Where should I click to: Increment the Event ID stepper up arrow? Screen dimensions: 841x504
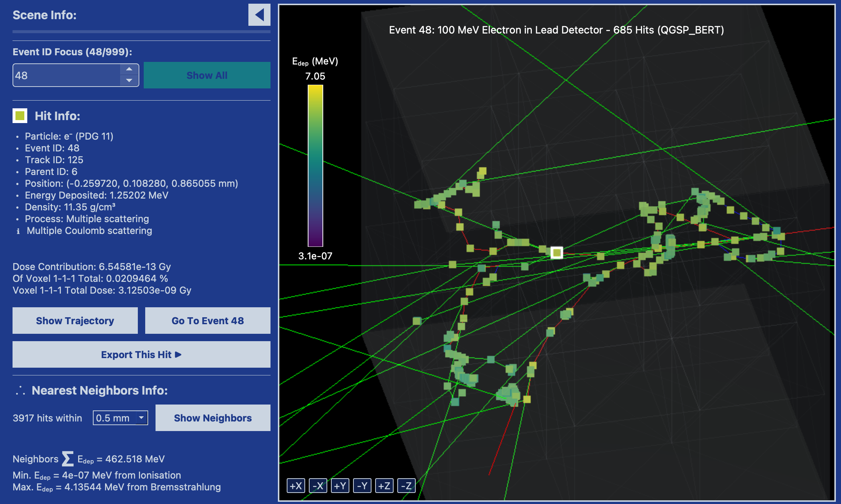click(x=129, y=69)
